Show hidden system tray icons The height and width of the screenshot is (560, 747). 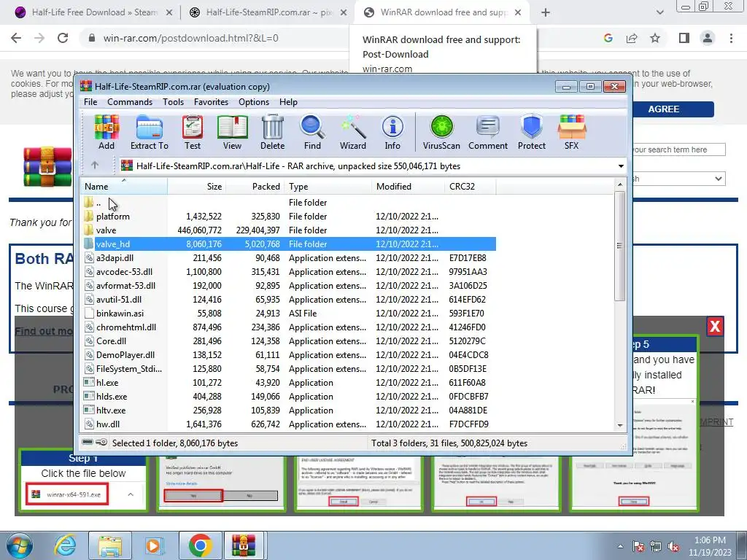[620, 546]
